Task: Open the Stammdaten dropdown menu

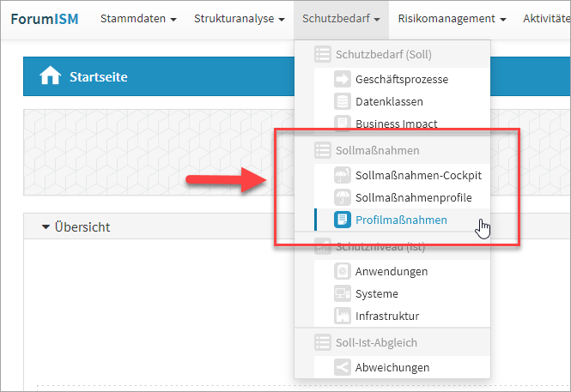Action: coord(138,18)
